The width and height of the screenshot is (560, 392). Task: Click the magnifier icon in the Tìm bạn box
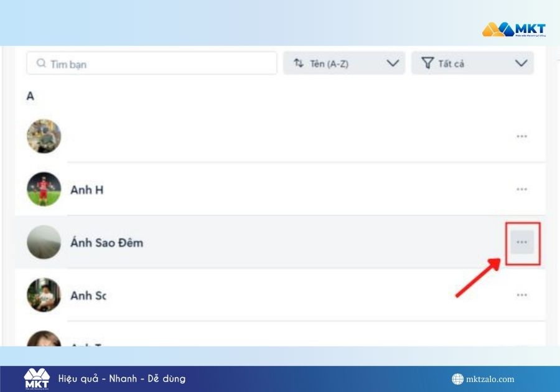(41, 63)
